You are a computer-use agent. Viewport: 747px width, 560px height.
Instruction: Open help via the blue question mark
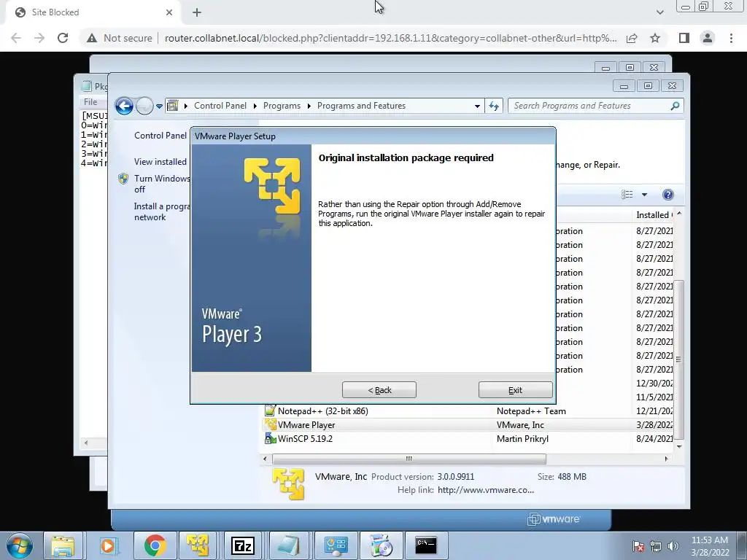[668, 194]
